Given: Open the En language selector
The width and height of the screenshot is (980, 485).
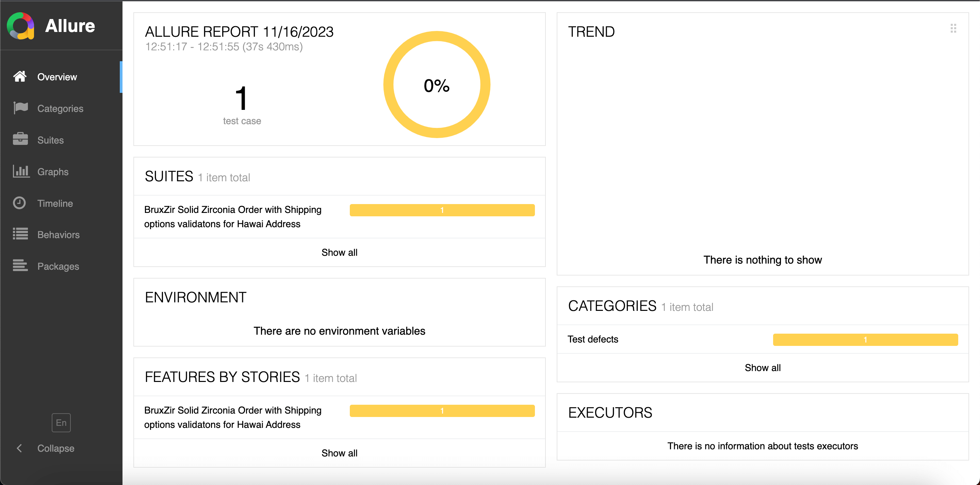Looking at the screenshot, I should 61,423.
